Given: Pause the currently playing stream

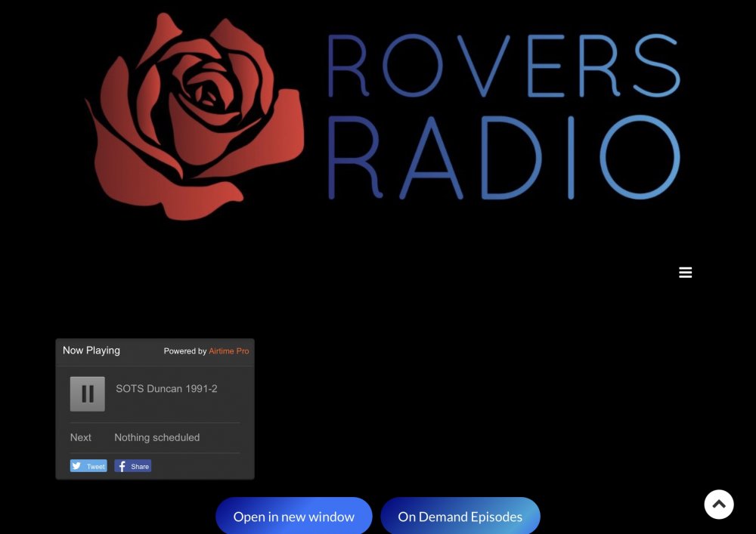Looking at the screenshot, I should click(88, 394).
